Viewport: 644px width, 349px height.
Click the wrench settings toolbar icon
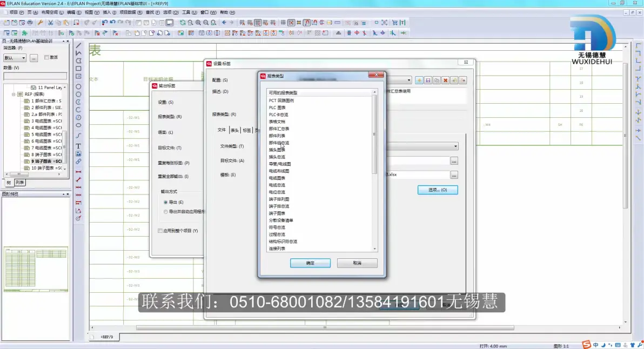40,23
